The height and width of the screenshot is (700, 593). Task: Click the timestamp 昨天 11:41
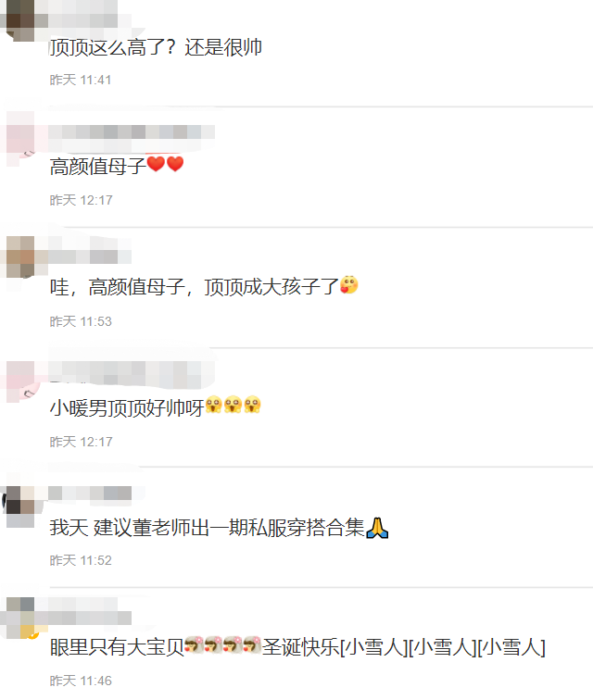pyautogui.click(x=81, y=80)
